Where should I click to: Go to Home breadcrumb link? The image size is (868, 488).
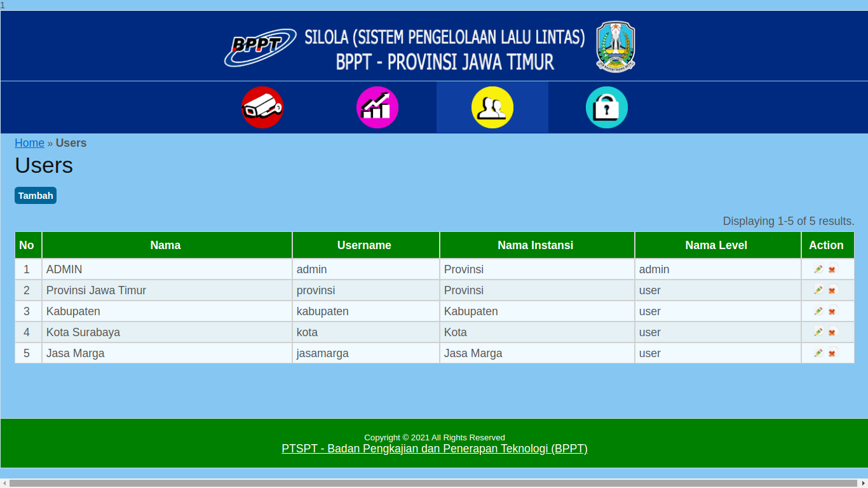click(29, 143)
